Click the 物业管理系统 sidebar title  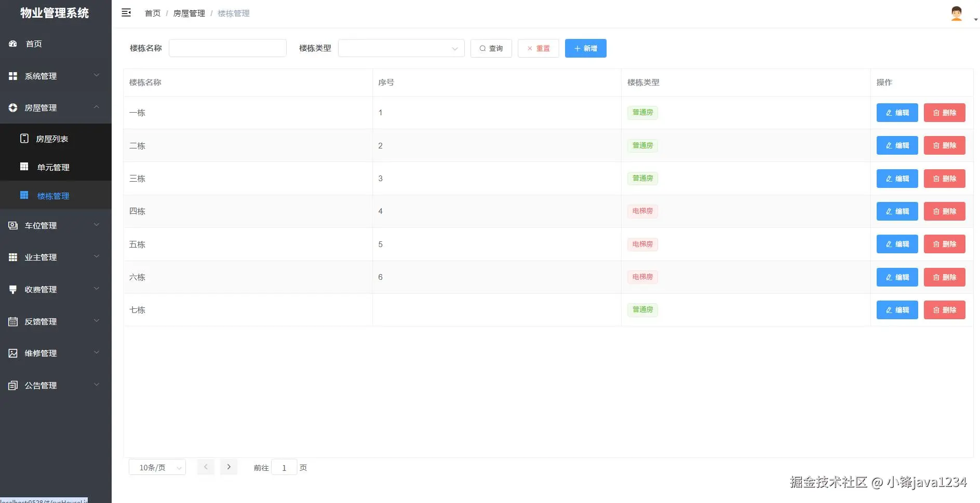(55, 13)
